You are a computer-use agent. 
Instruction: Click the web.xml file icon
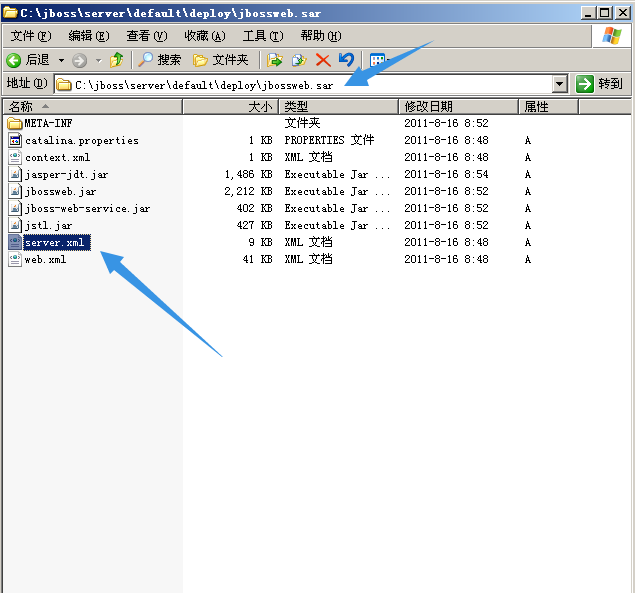15,259
